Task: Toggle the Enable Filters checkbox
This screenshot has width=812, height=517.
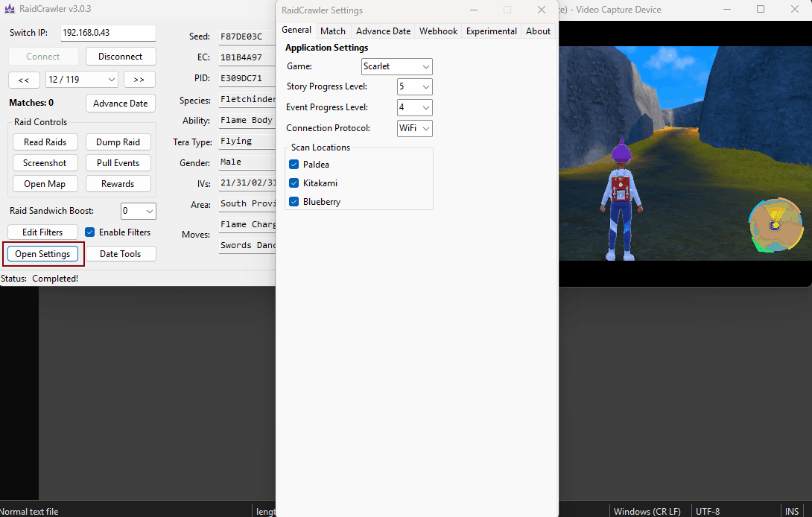Action: pyautogui.click(x=89, y=232)
